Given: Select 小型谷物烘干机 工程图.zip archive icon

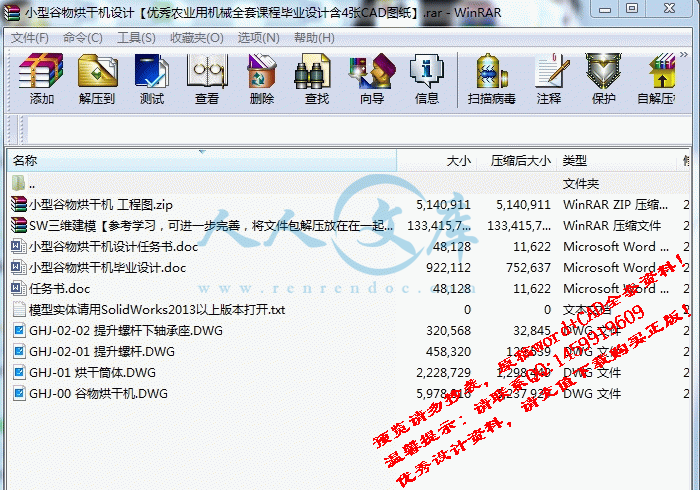Looking at the screenshot, I should pos(19,204).
